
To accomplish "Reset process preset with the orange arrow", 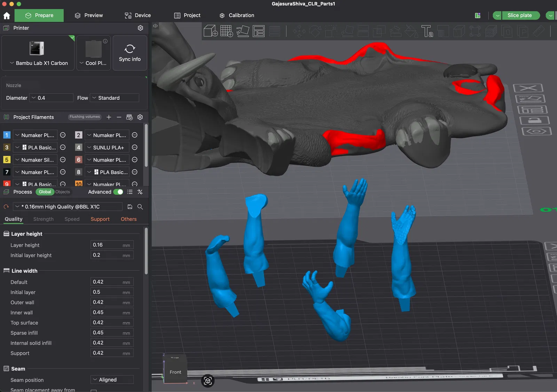I will click(6, 207).
